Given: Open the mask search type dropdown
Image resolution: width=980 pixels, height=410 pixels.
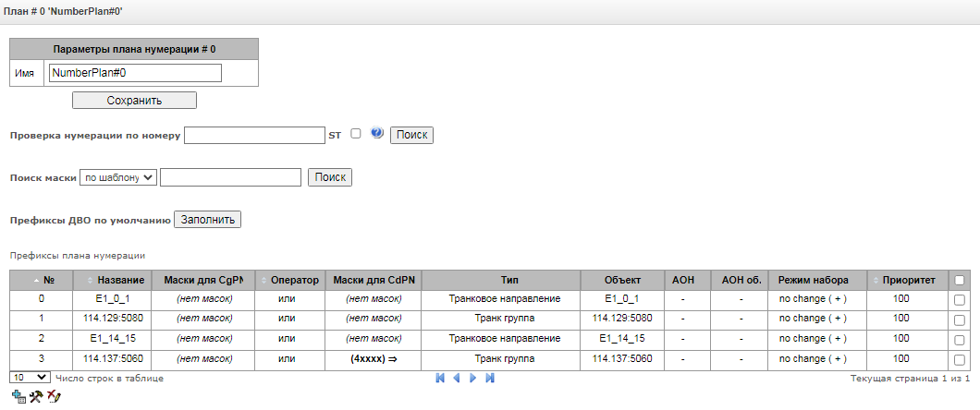Looking at the screenshot, I should (119, 176).
